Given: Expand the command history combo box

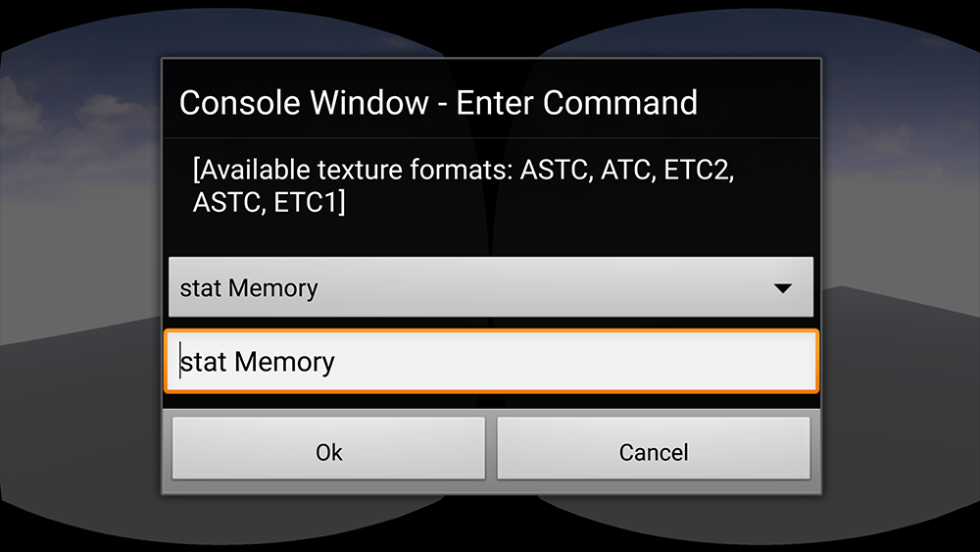Looking at the screenshot, I should [491, 287].
